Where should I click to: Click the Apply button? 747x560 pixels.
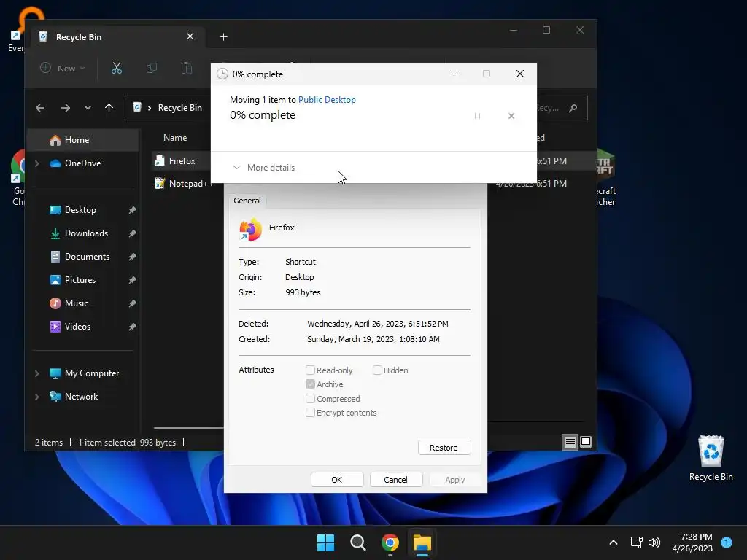[x=455, y=480]
